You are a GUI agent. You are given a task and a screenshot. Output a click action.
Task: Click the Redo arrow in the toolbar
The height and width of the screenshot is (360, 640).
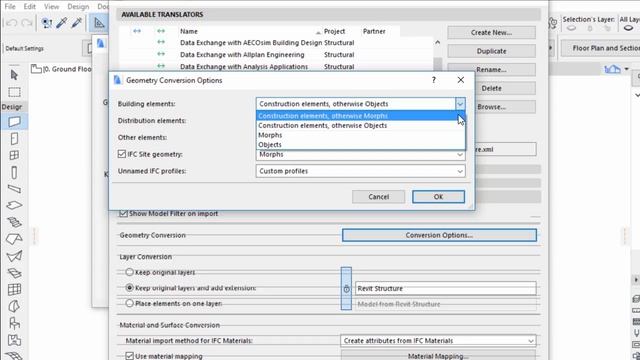point(27,23)
